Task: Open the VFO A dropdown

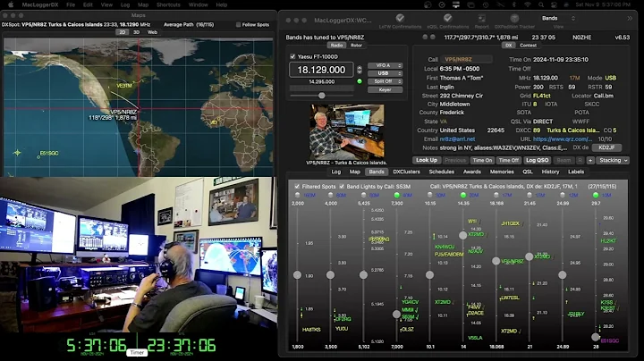Action: click(x=385, y=65)
